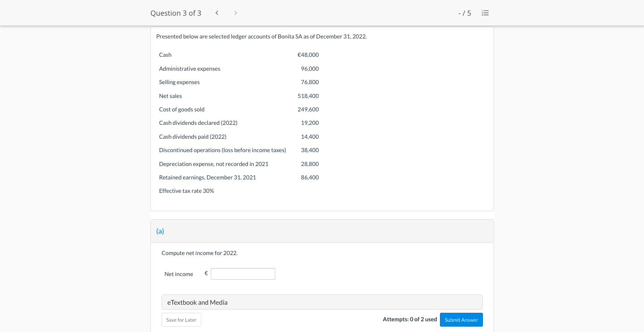Click the euro symbol beside the input
The image size is (644, 332).
206,273
